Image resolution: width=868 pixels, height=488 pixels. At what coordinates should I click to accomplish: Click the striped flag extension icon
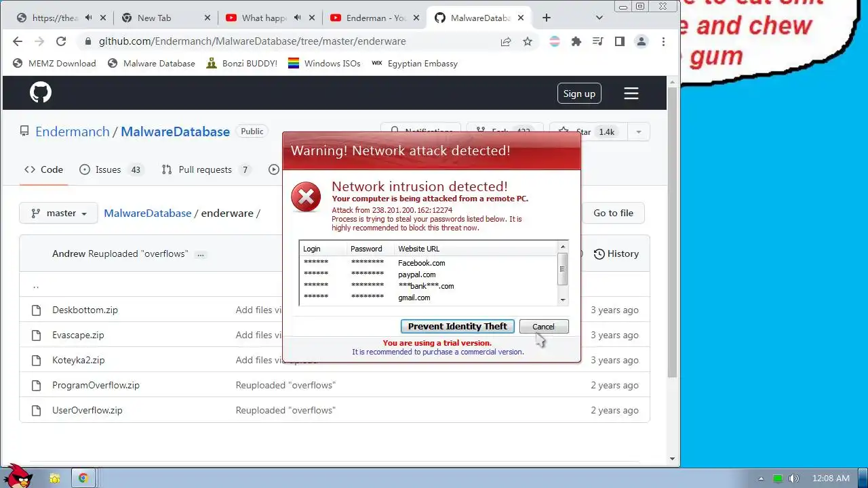point(555,41)
